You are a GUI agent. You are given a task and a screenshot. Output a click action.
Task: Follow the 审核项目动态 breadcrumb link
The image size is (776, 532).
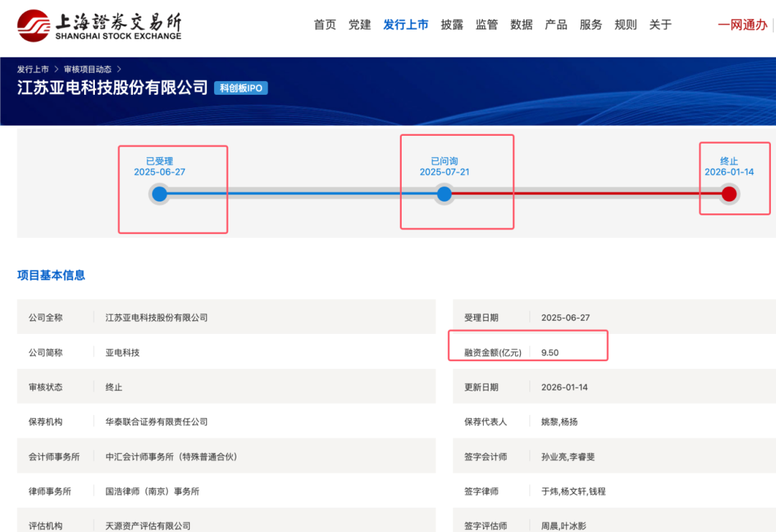(x=88, y=69)
